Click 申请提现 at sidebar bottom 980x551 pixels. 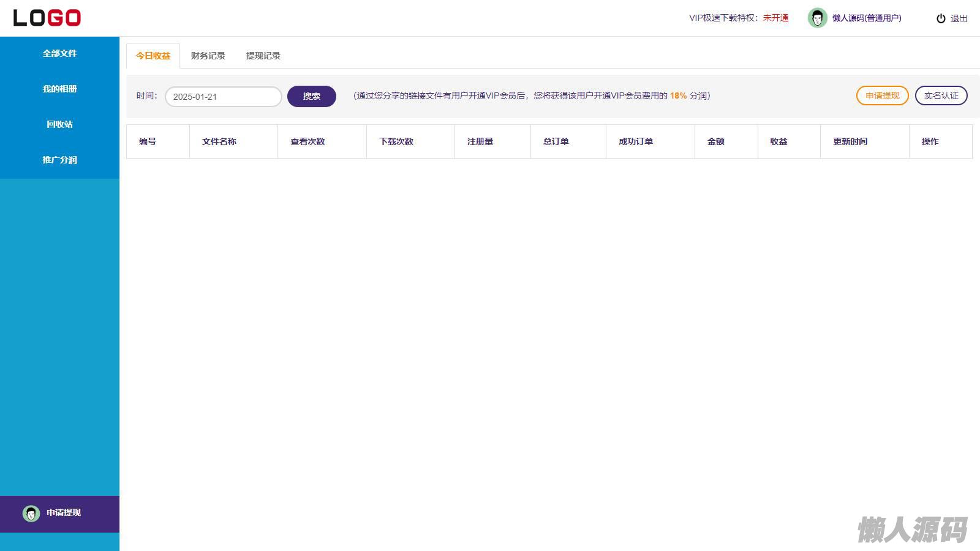click(x=64, y=513)
